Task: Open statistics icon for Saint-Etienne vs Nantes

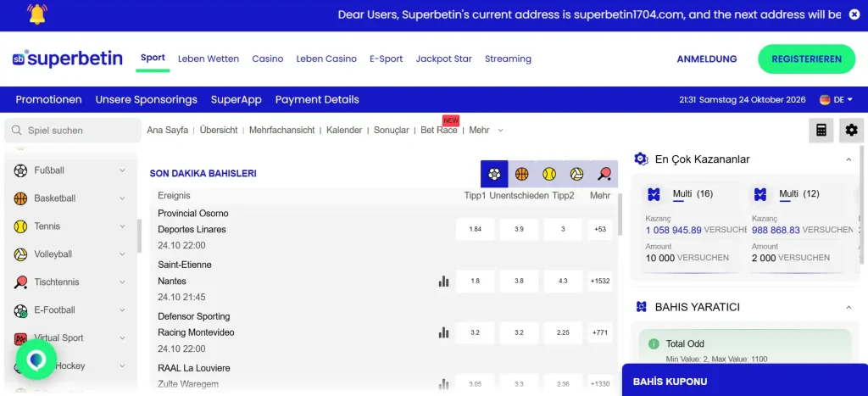Action: pyautogui.click(x=443, y=282)
